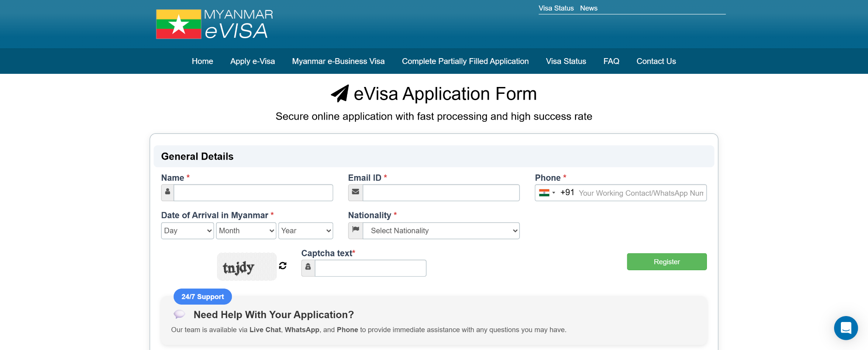Click the person icon beside Name

click(x=168, y=192)
